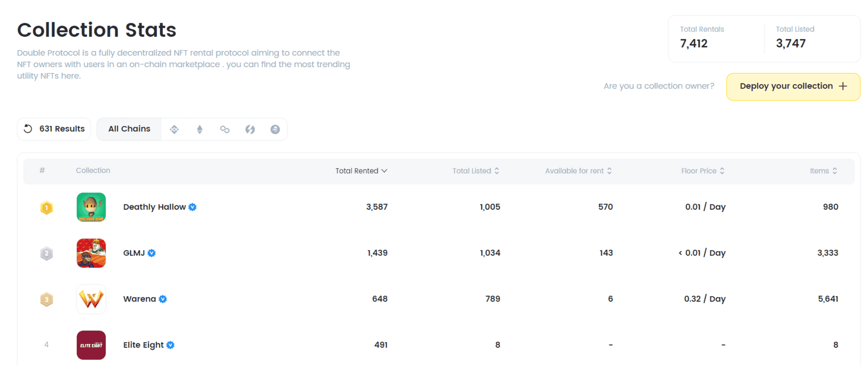Filter collections by Polygon chain icon

pyautogui.click(x=225, y=129)
